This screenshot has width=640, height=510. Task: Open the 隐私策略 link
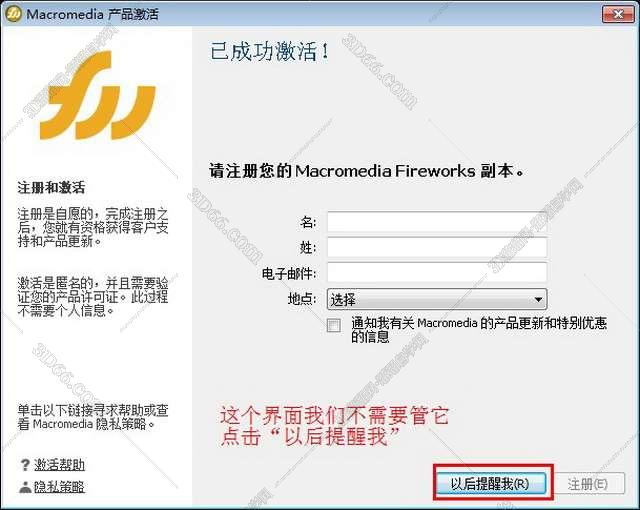point(59,487)
